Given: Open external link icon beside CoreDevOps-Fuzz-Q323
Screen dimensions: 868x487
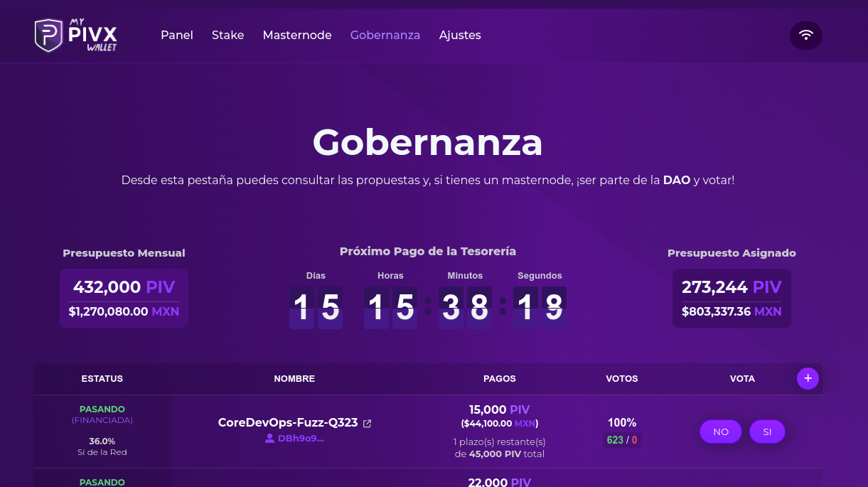Looking at the screenshot, I should [x=368, y=423].
